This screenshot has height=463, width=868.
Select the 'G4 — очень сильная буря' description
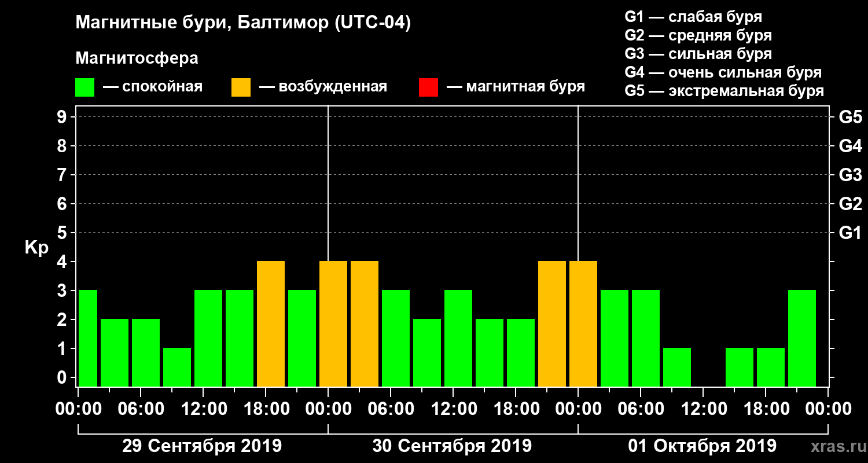click(723, 72)
